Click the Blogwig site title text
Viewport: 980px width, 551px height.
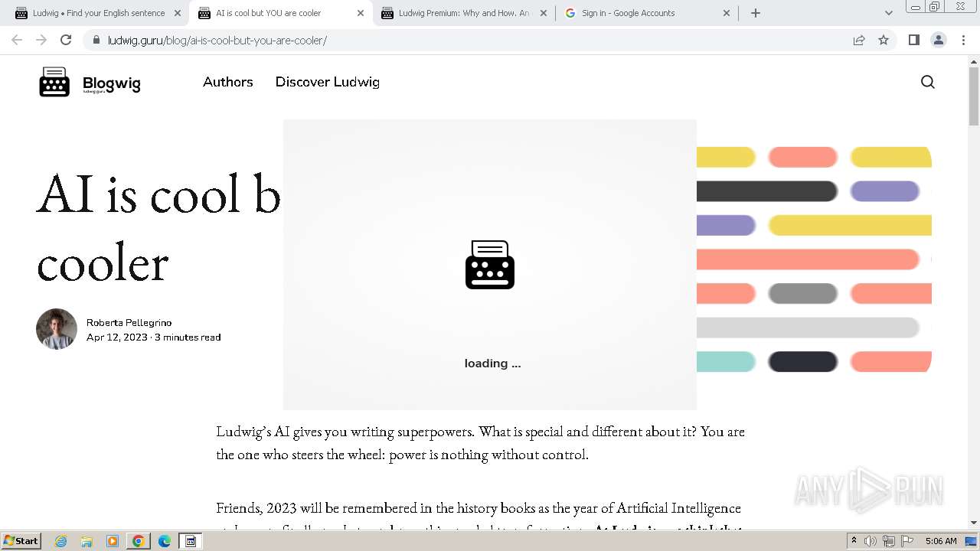pos(112,84)
